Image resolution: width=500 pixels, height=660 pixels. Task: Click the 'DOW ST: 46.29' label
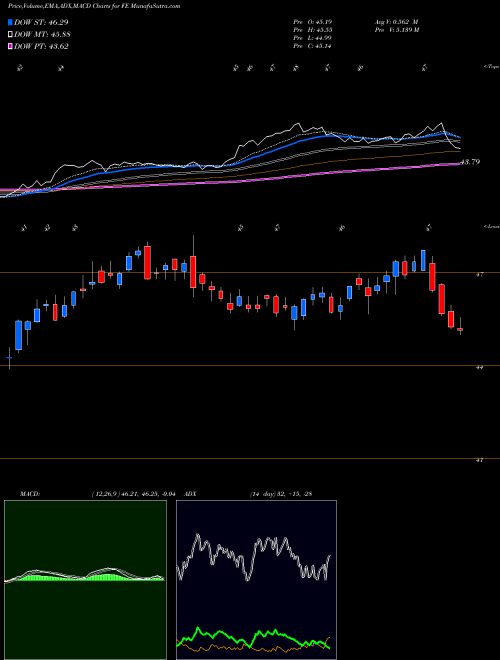pyautogui.click(x=41, y=22)
